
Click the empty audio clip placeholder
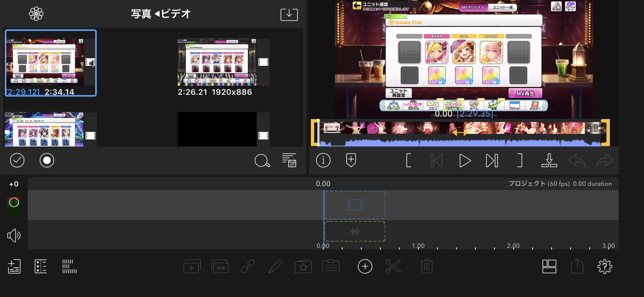(x=355, y=231)
